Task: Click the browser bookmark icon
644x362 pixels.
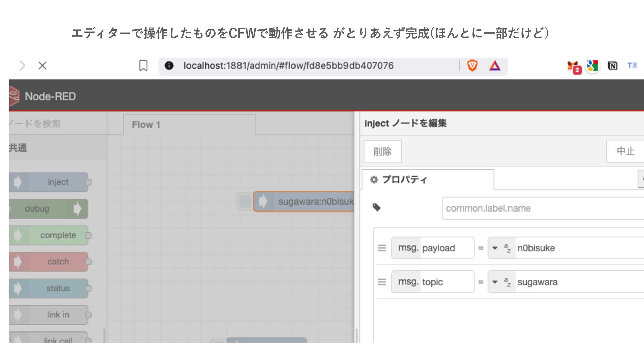Action: coord(143,66)
